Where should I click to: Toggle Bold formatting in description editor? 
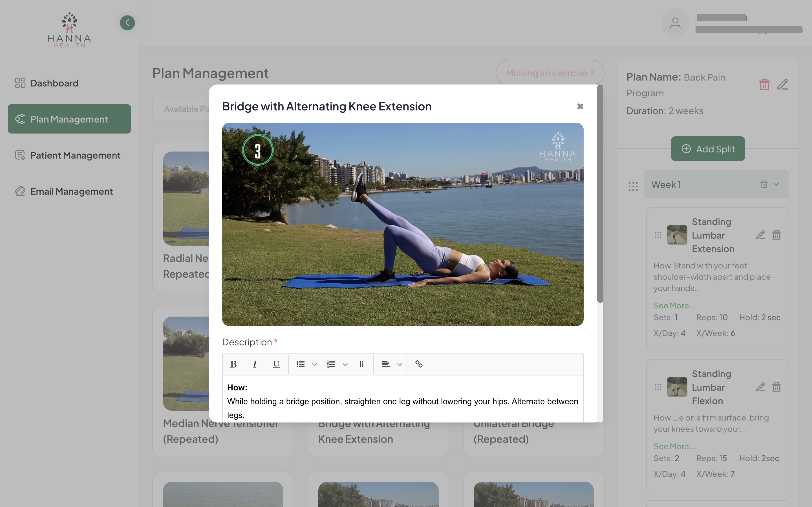point(233,364)
